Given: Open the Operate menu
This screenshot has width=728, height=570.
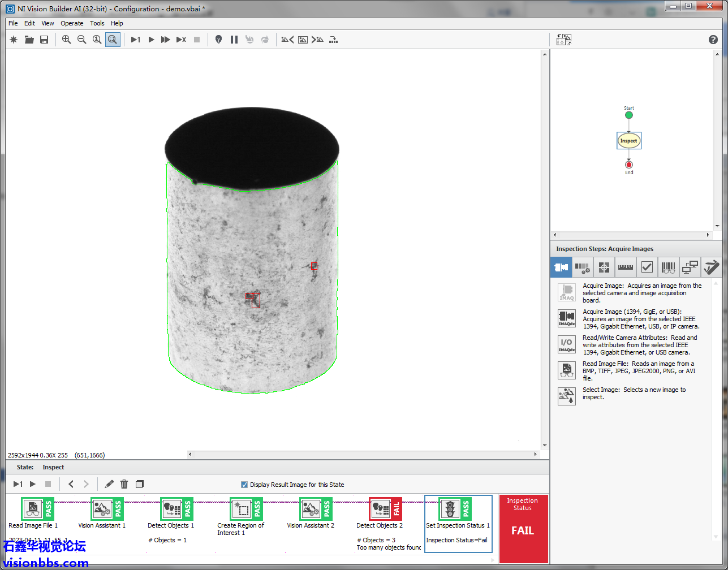Looking at the screenshot, I should [72, 23].
